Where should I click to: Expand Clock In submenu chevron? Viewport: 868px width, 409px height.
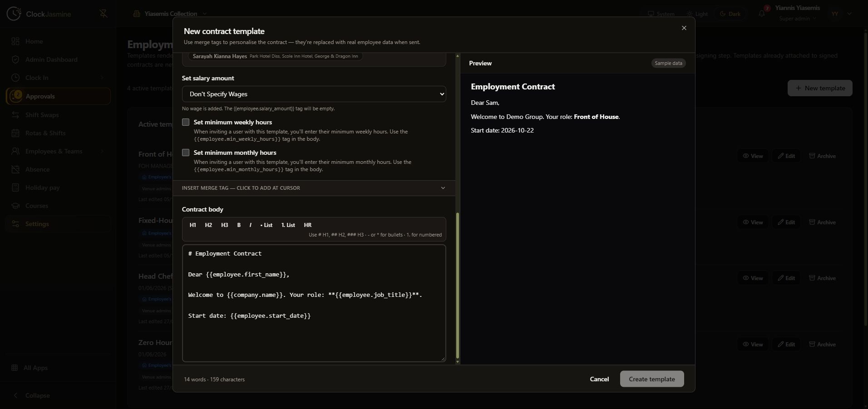102,78
